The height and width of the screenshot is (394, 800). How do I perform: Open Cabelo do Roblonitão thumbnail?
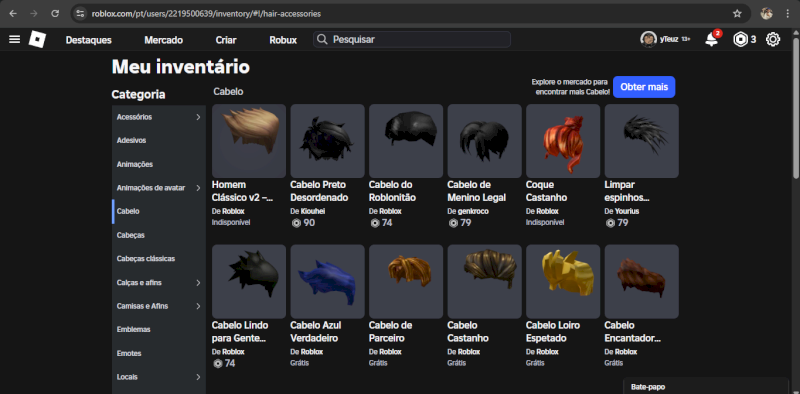point(406,141)
